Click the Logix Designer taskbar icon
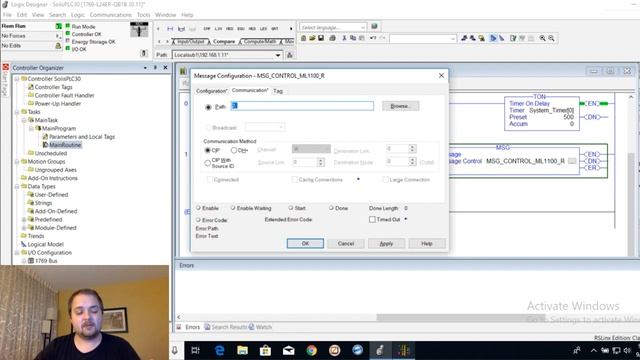The width and height of the screenshot is (640, 360). [x=380, y=350]
